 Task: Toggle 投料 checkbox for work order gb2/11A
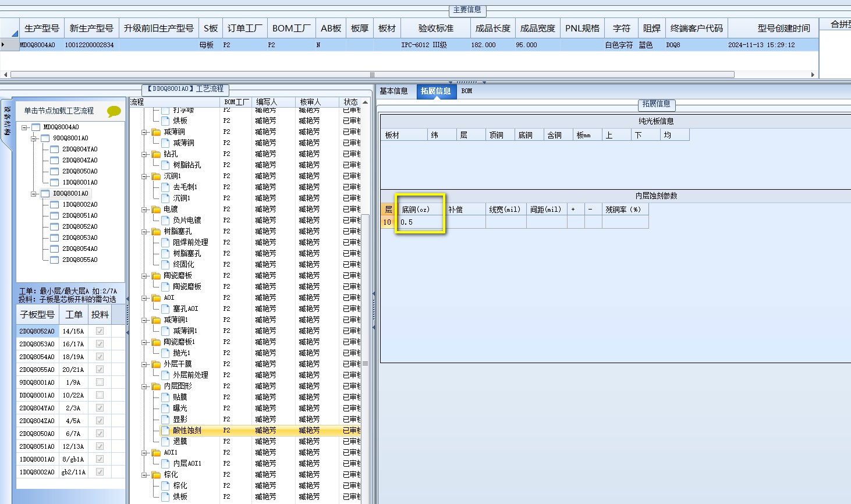pos(100,472)
